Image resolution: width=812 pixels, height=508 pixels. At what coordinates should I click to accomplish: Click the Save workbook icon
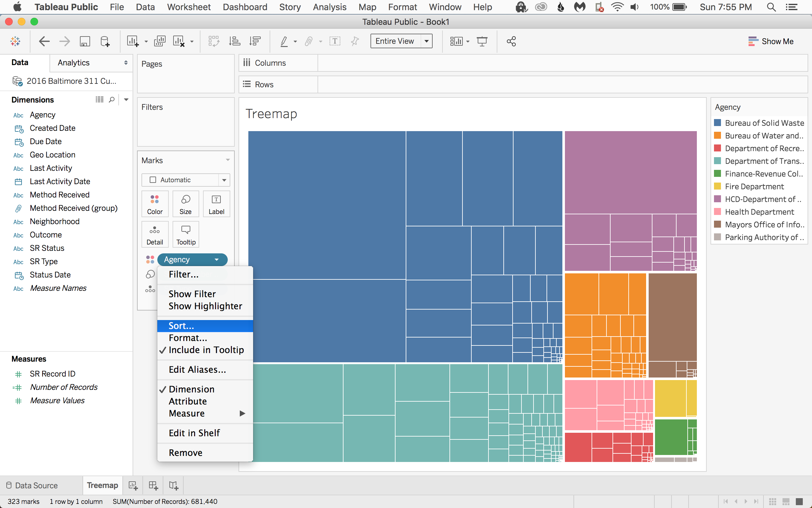pos(85,41)
